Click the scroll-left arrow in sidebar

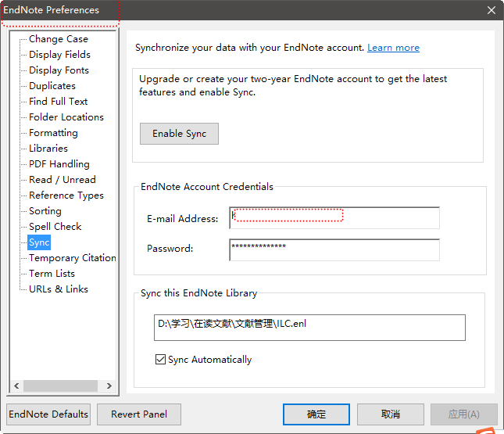tap(16, 386)
